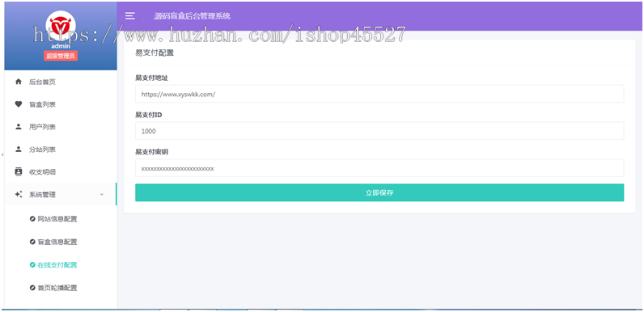644x312 pixels.
Task: Click the heart icon beside 盲盒列表
Action: 18,104
